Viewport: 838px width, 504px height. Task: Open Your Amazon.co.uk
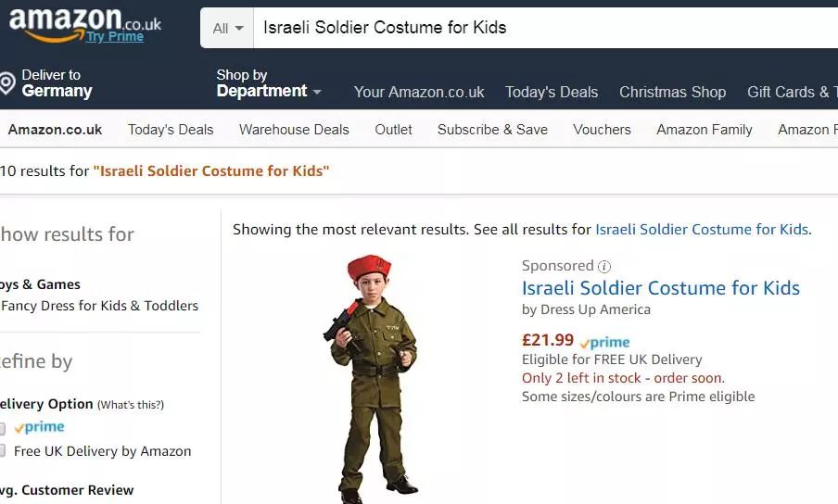point(419,92)
